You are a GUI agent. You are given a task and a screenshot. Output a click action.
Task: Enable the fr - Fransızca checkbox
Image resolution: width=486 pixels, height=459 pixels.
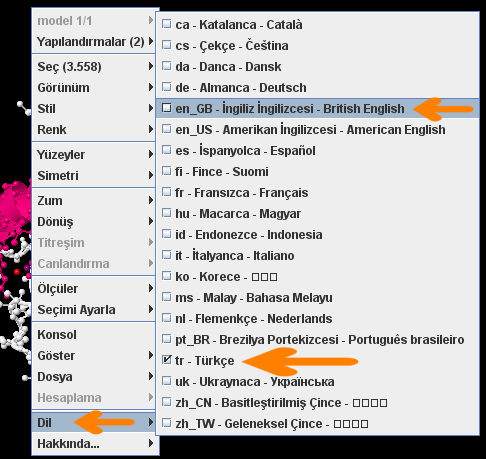[166, 192]
